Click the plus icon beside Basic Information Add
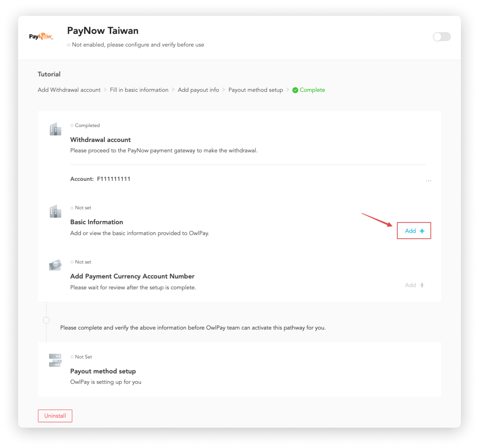 coord(422,231)
